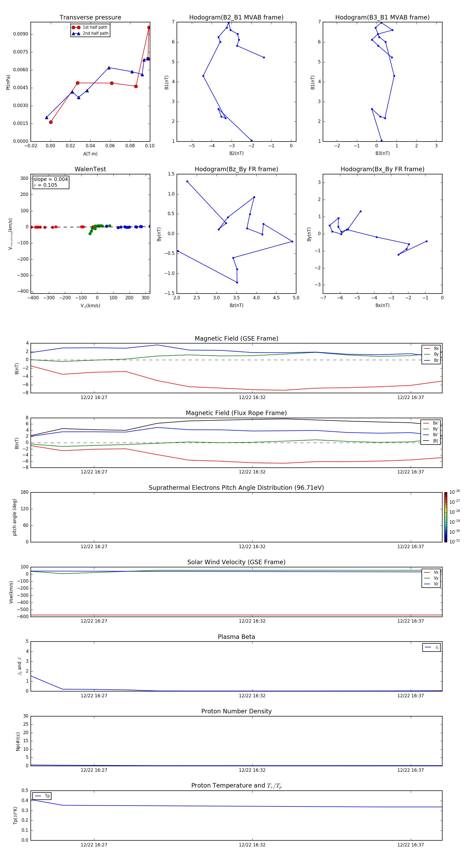Click the 'A(T·m)' x-axis label
This screenshot has height=868, width=473.
[90, 154]
